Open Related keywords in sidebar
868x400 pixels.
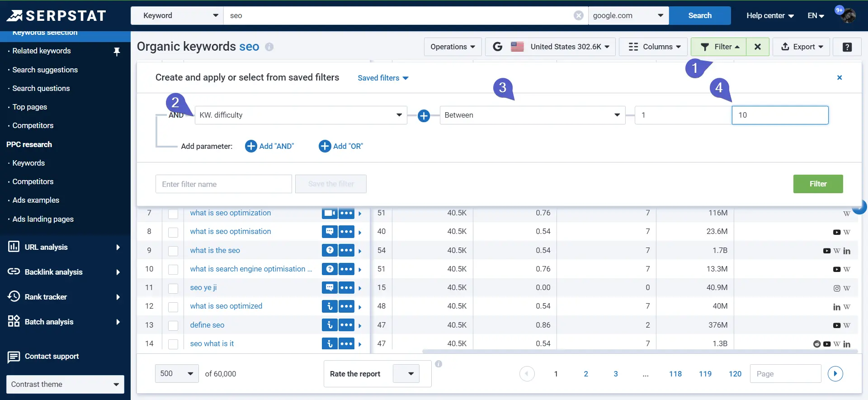point(42,51)
